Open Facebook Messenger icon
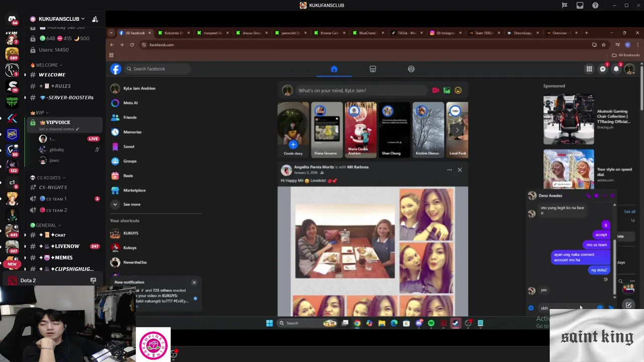The width and height of the screenshot is (644, 362). pos(603,69)
